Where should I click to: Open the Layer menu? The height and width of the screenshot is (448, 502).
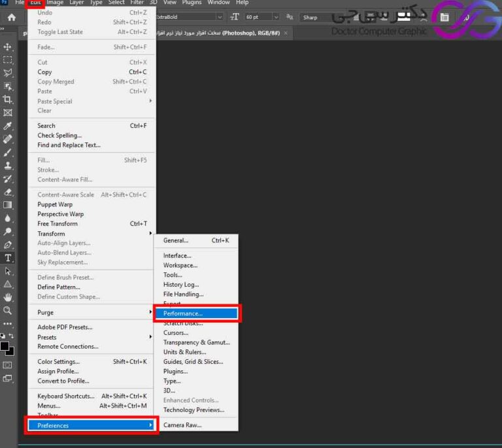pos(76,3)
